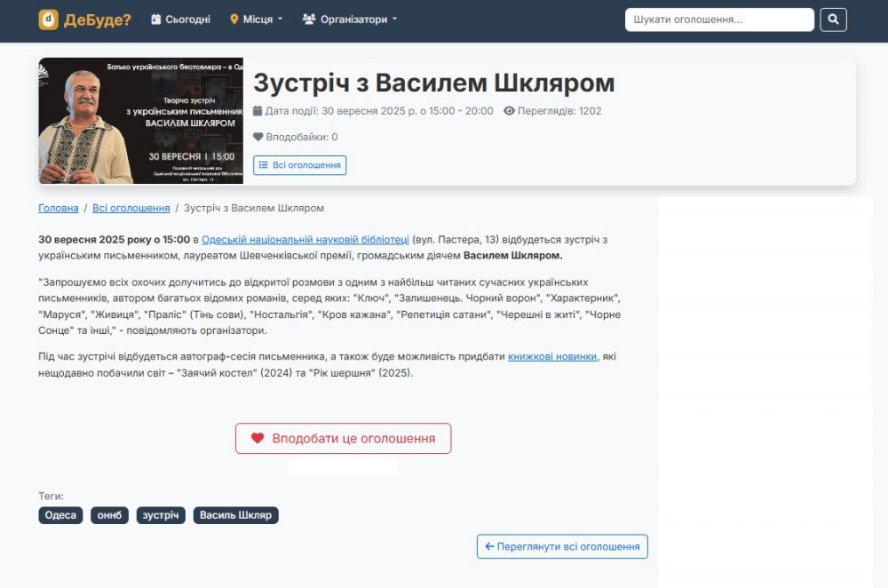Image resolution: width=888 pixels, height=588 pixels.
Task: Click the eye icon beside Переглядів
Action: 509,111
